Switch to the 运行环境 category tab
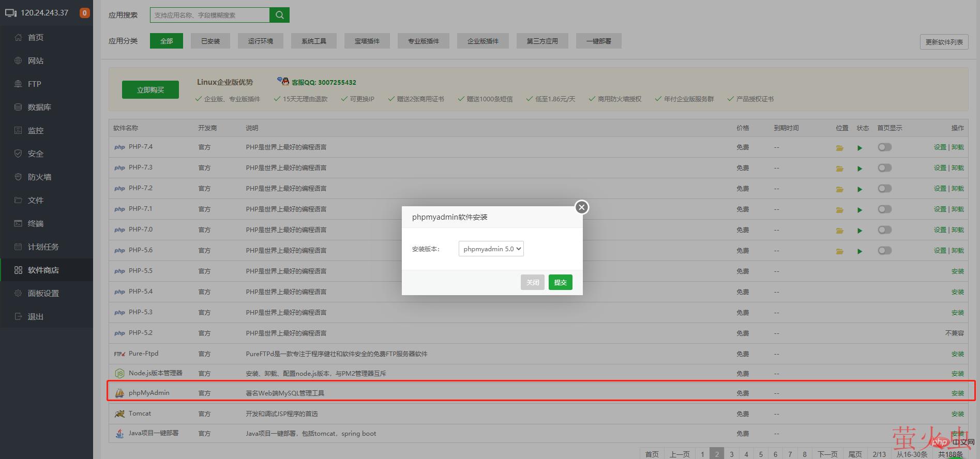Viewport: 980px width, 459px height. tap(260, 41)
